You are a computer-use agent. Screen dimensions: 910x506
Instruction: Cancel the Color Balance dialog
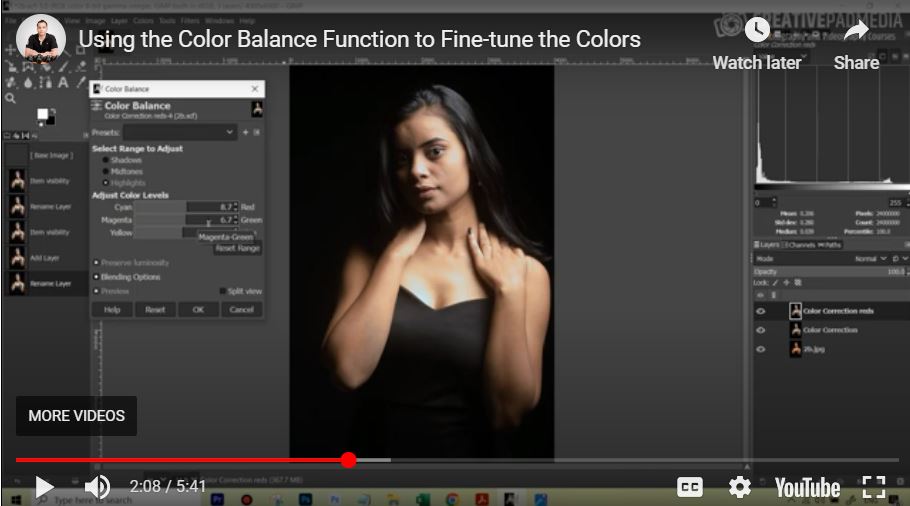click(241, 310)
